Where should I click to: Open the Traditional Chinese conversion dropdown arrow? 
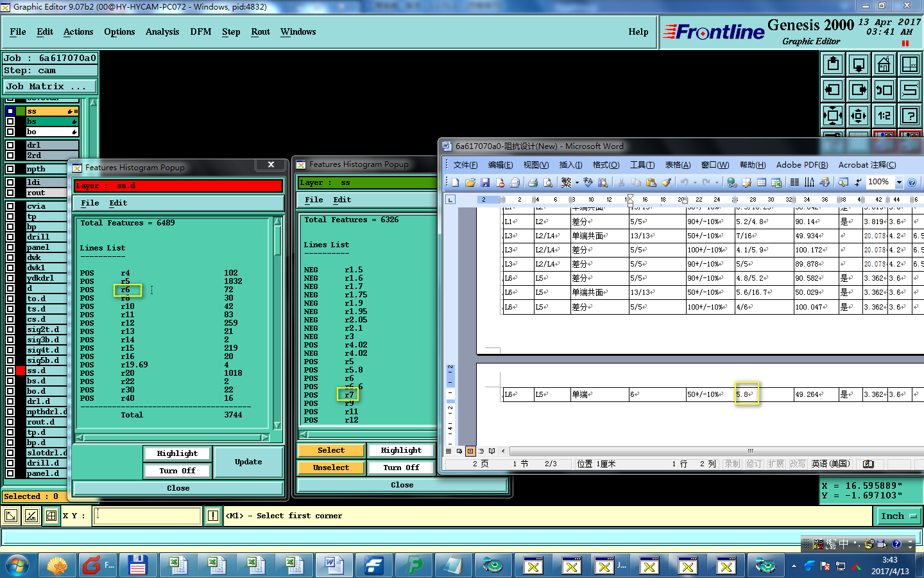tap(577, 182)
